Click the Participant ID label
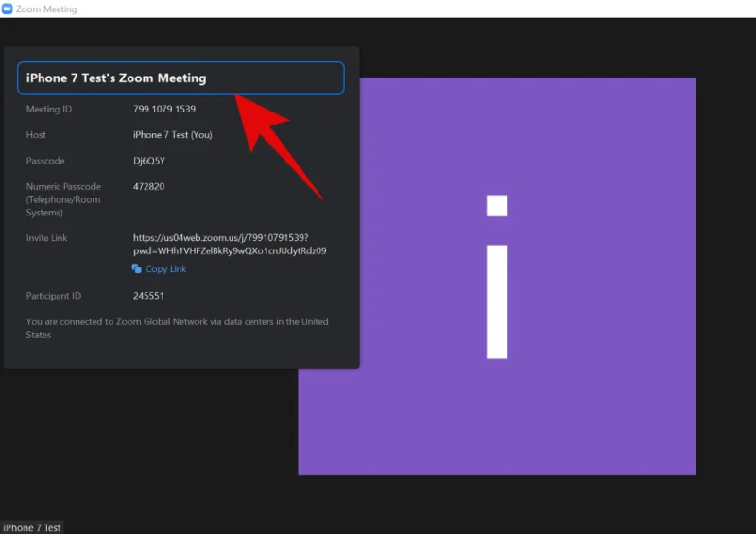This screenshot has width=756, height=534. [54, 297]
